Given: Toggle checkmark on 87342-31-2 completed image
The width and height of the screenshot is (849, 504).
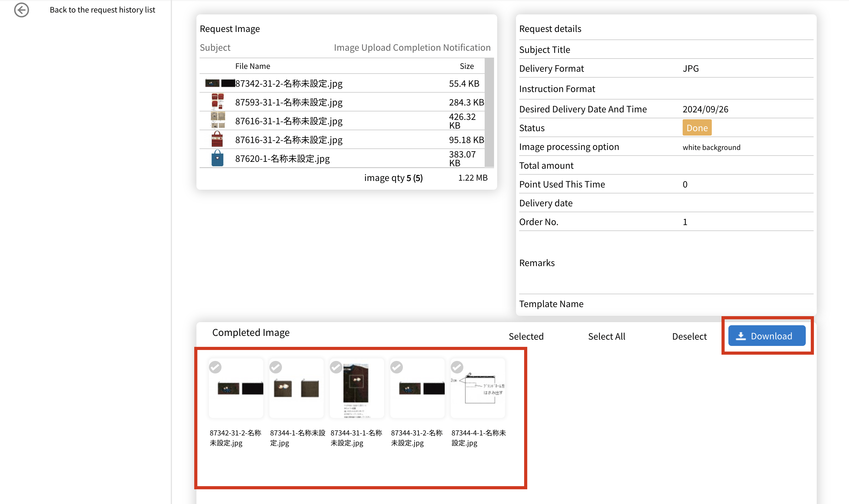Looking at the screenshot, I should pos(215,367).
